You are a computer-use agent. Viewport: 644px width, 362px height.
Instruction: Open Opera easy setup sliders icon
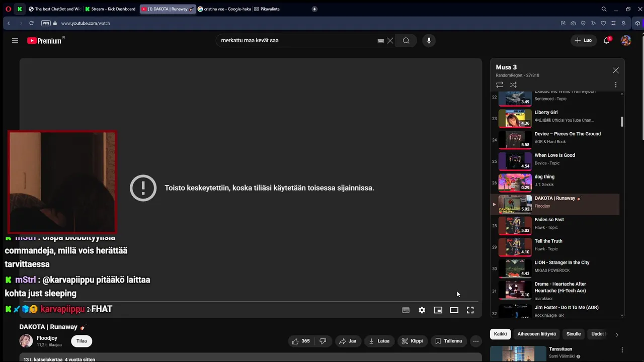(x=613, y=23)
